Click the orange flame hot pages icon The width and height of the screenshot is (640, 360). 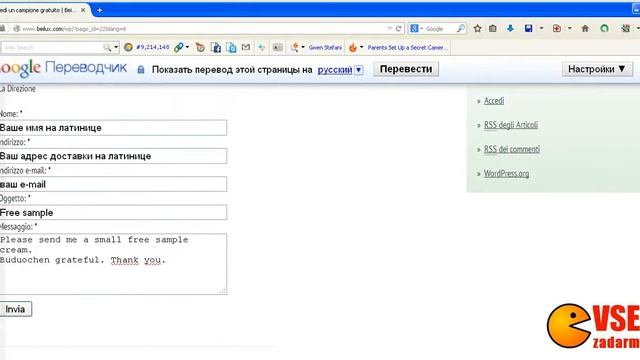(x=353, y=47)
